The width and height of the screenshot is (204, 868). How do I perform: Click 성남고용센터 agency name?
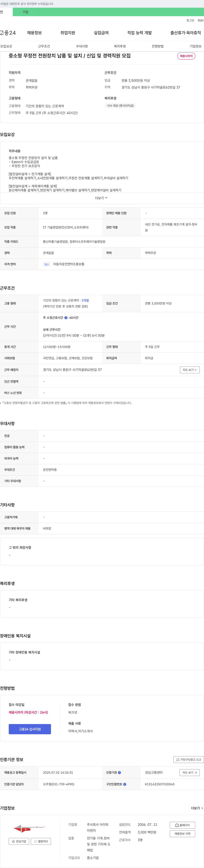coord(154,772)
